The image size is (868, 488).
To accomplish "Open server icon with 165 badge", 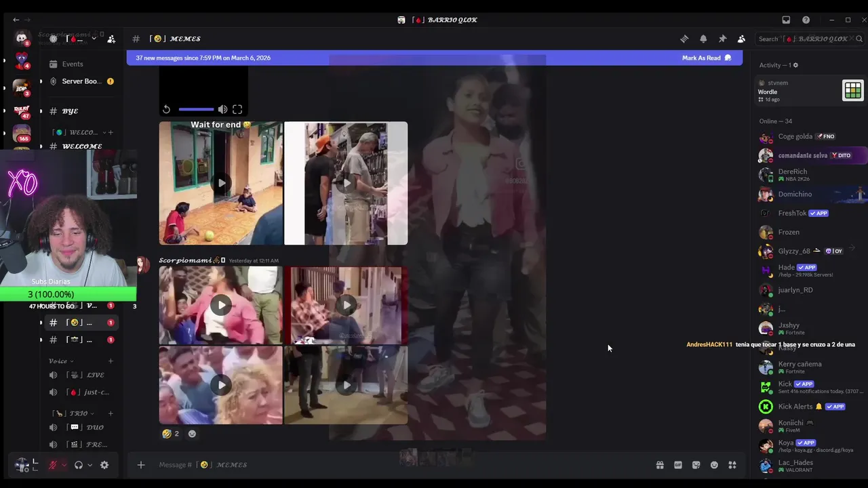I will coord(22,132).
